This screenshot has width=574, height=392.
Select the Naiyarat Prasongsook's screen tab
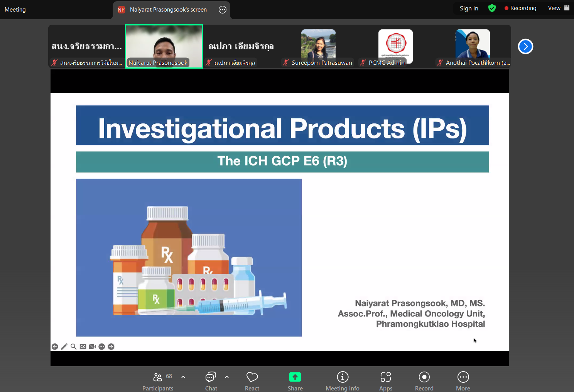(168, 10)
